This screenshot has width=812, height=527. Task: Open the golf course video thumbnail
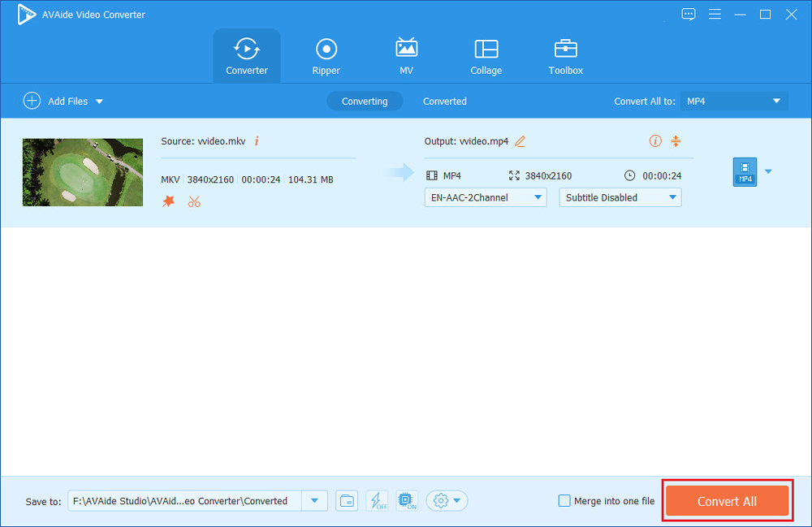83,172
